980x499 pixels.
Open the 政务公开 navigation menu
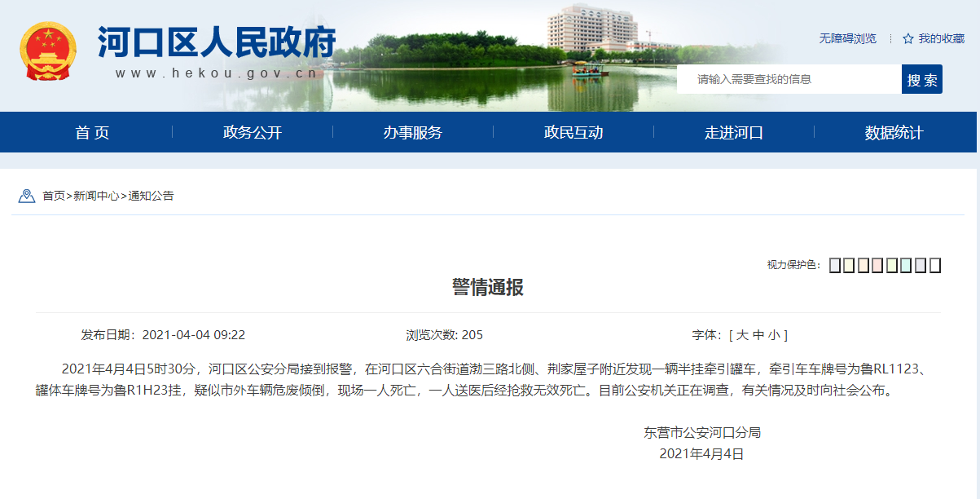coord(253,133)
